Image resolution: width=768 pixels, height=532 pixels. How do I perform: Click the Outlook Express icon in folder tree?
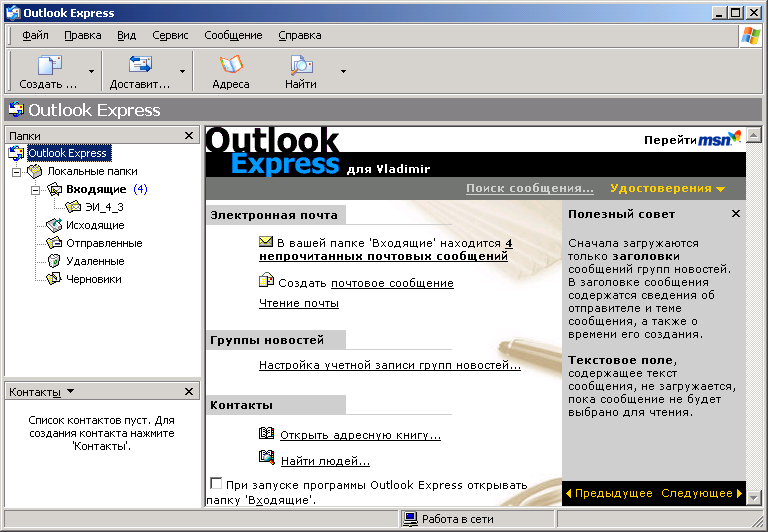pyautogui.click(x=16, y=153)
